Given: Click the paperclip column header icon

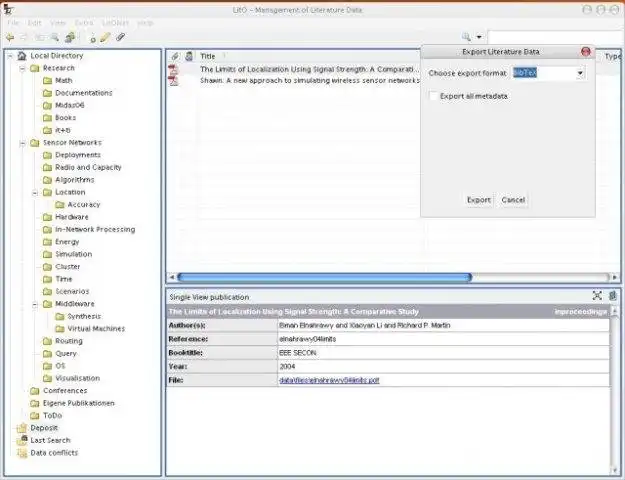Looking at the screenshot, I should [175, 56].
